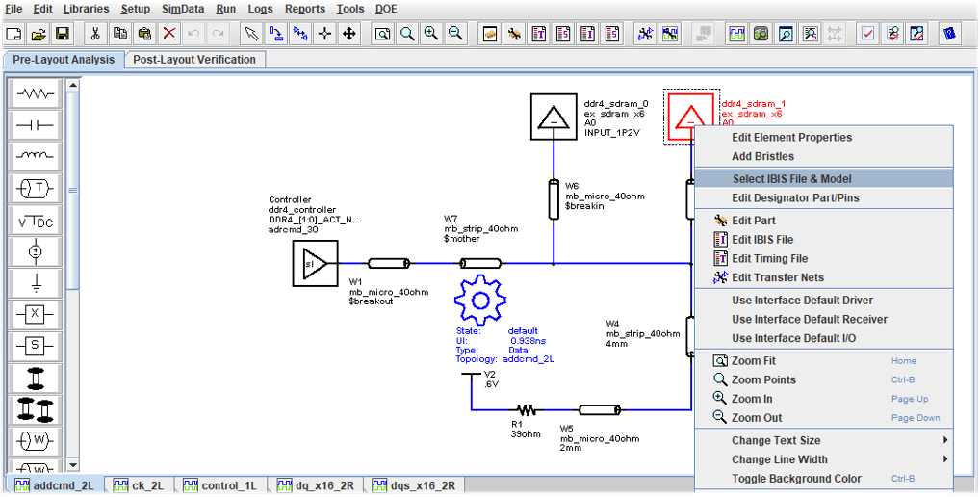This screenshot has width=980, height=497.
Task: Choose Use Interface Default Driver
Action: (824, 301)
